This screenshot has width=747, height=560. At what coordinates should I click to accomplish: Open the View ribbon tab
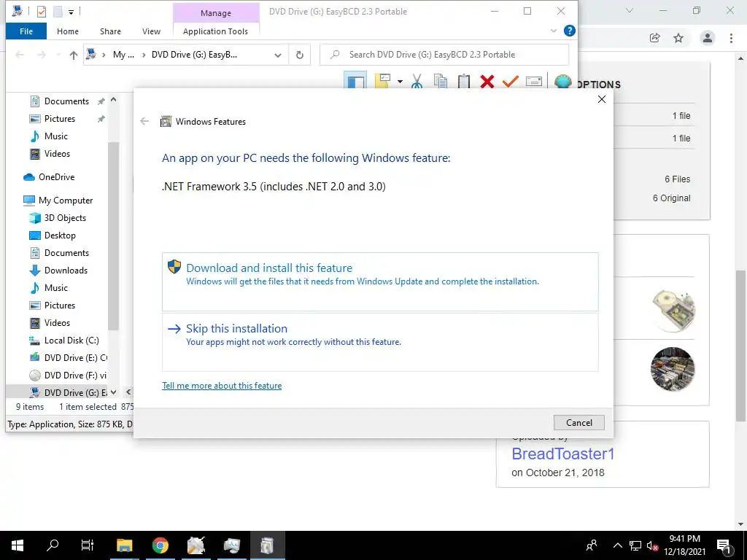(151, 31)
